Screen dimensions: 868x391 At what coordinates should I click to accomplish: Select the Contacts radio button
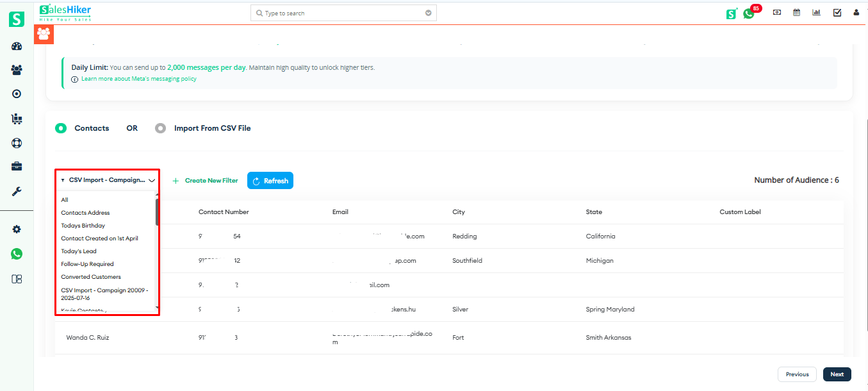pos(61,128)
